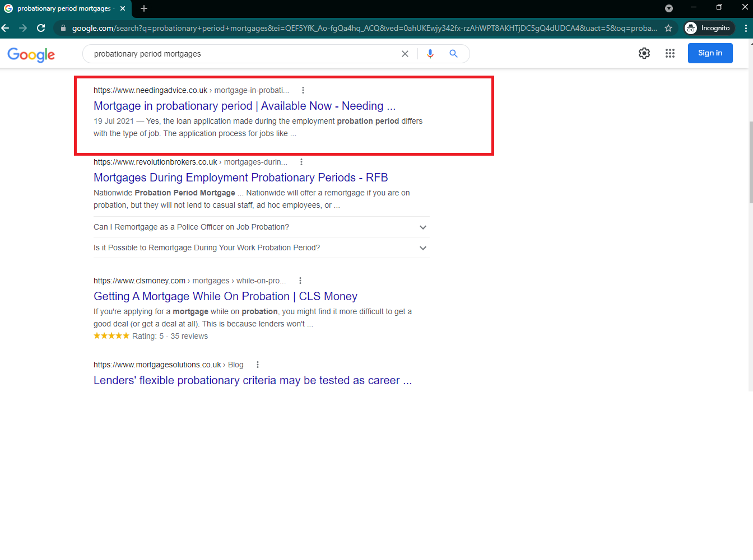Open three-dot menu for clsmoney result
The image size is (753, 560).
[x=300, y=281]
